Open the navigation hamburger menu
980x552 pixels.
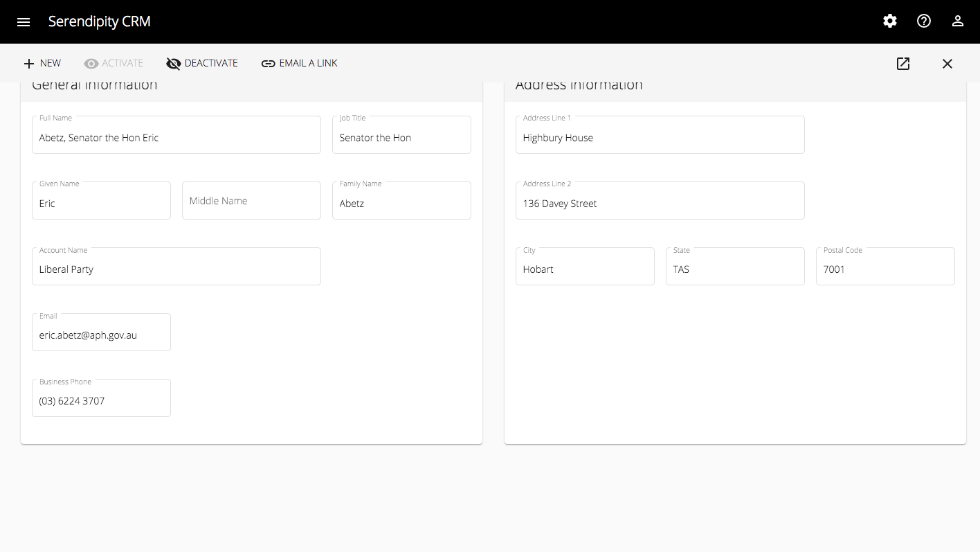[24, 21]
